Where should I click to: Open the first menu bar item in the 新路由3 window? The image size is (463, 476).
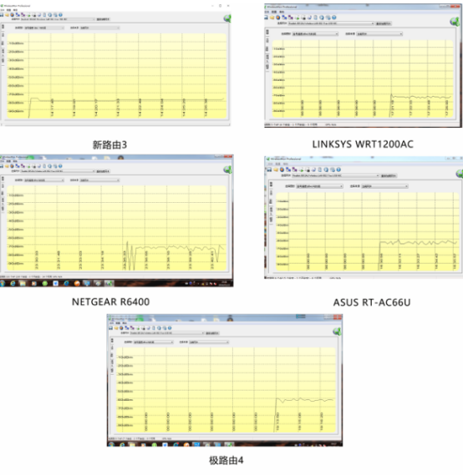[2, 10]
